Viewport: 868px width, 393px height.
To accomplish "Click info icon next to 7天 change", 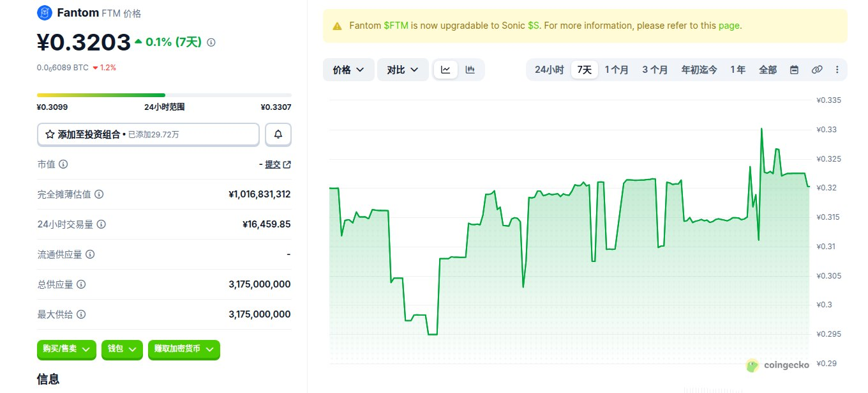I will click(211, 42).
